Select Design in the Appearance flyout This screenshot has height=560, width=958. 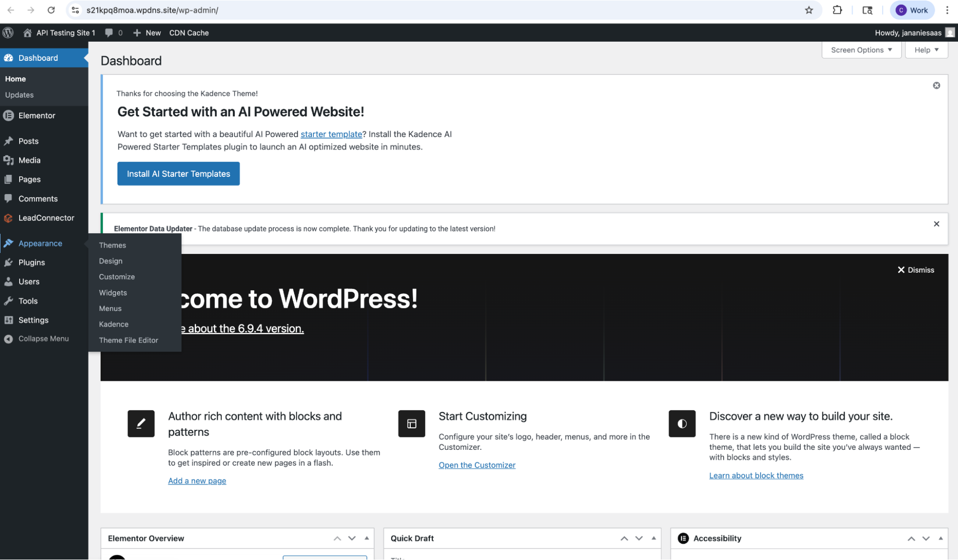pos(111,261)
